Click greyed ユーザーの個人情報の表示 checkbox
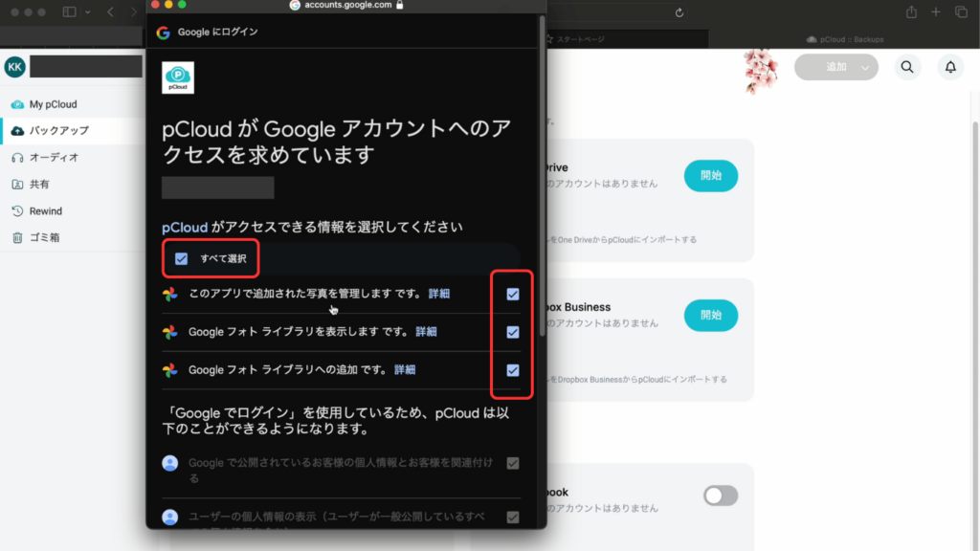The width and height of the screenshot is (980, 551). (x=513, y=518)
